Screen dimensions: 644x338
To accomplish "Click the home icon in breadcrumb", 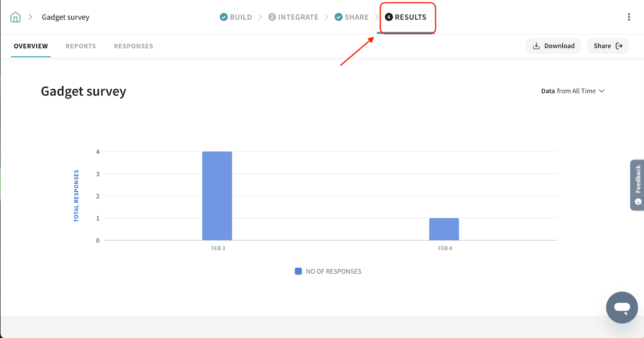I will click(x=15, y=17).
